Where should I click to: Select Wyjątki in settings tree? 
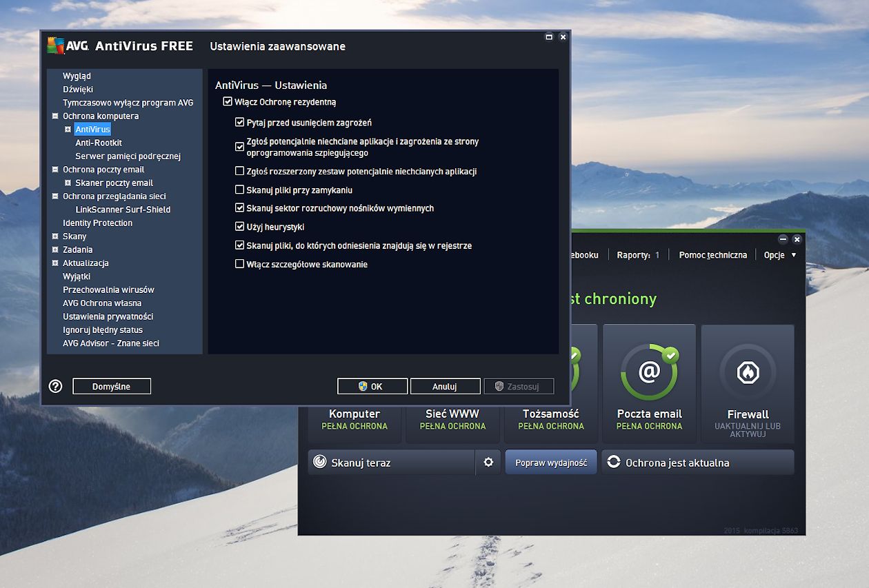pos(77,276)
